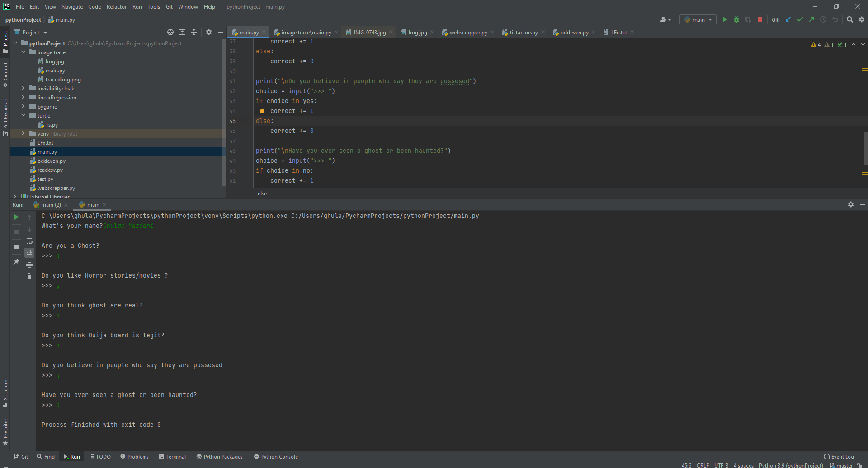Open the Refactor menu
This screenshot has height=468, width=868.
116,7
